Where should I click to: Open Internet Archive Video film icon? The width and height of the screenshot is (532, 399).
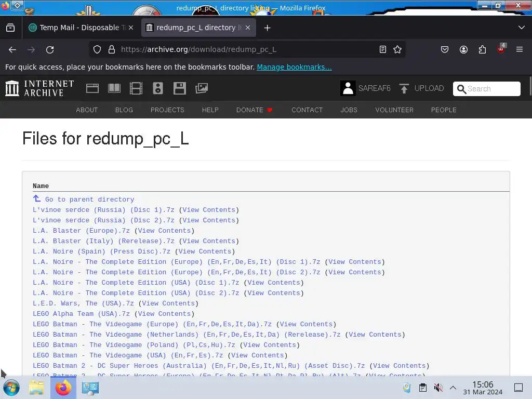(136, 88)
